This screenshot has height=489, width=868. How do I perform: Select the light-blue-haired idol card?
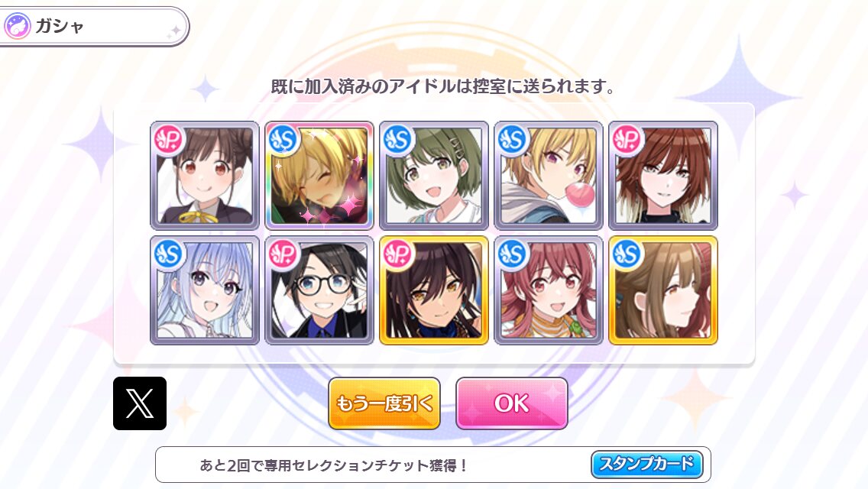click(x=205, y=290)
